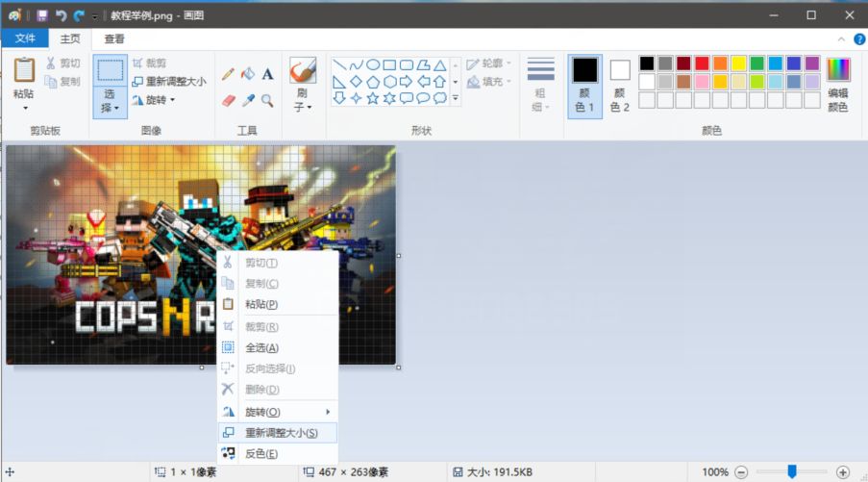This screenshot has width=868, height=482.
Task: Open 旋转(O) submenu in context menu
Action: pos(278,412)
